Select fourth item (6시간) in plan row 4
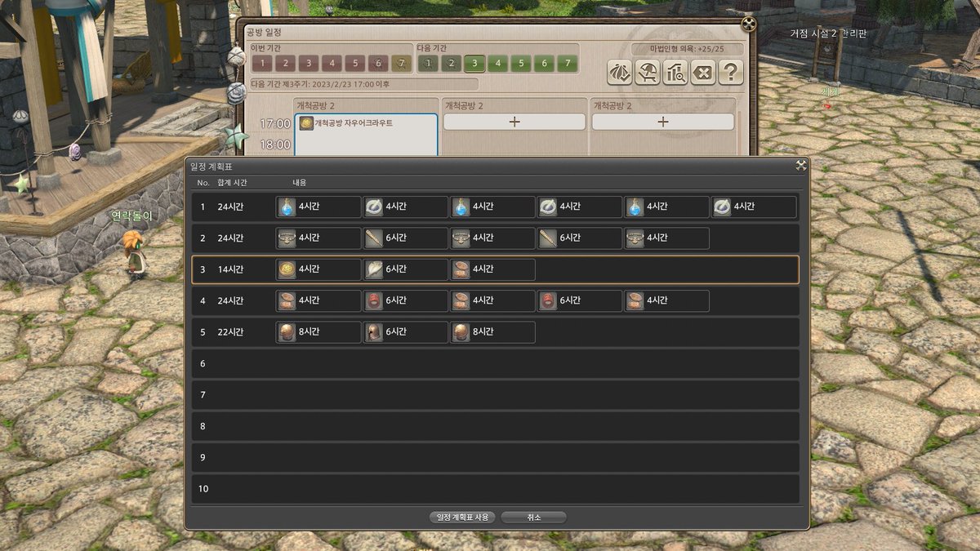This screenshot has width=980, height=551. coord(580,300)
